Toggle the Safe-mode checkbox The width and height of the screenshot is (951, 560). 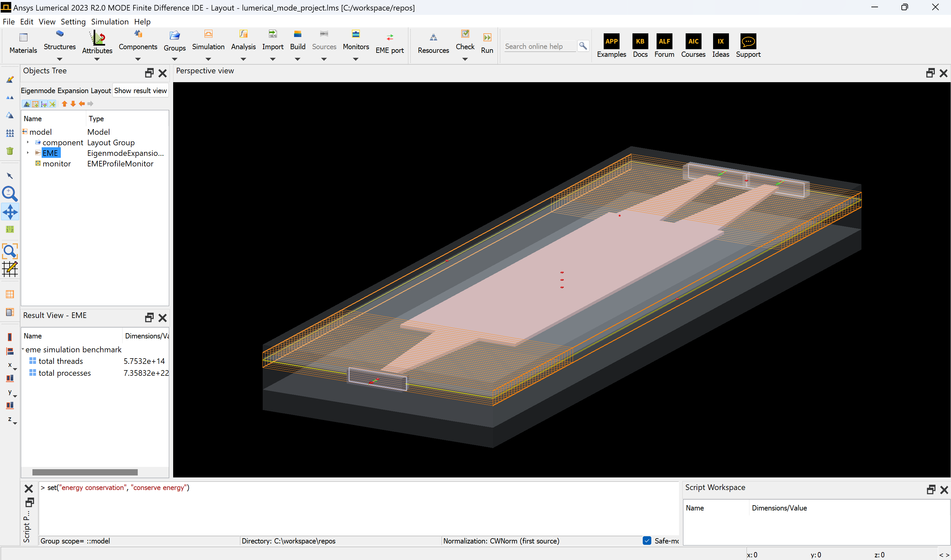point(647,541)
